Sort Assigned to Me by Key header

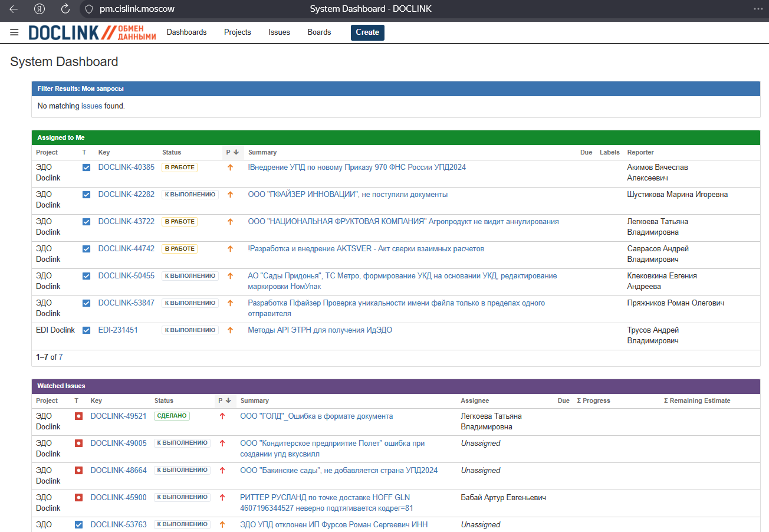pos(104,153)
